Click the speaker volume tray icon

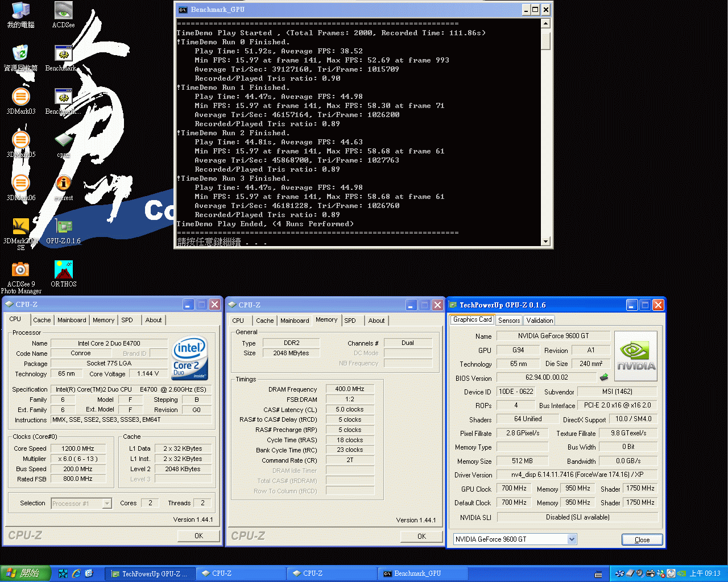pos(640,573)
